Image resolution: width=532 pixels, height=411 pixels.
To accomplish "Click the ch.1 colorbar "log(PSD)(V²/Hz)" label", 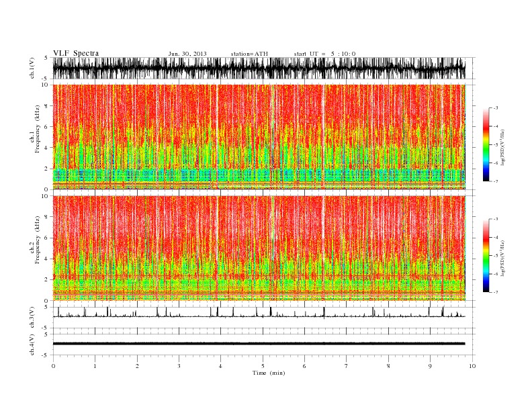I will (503, 147).
